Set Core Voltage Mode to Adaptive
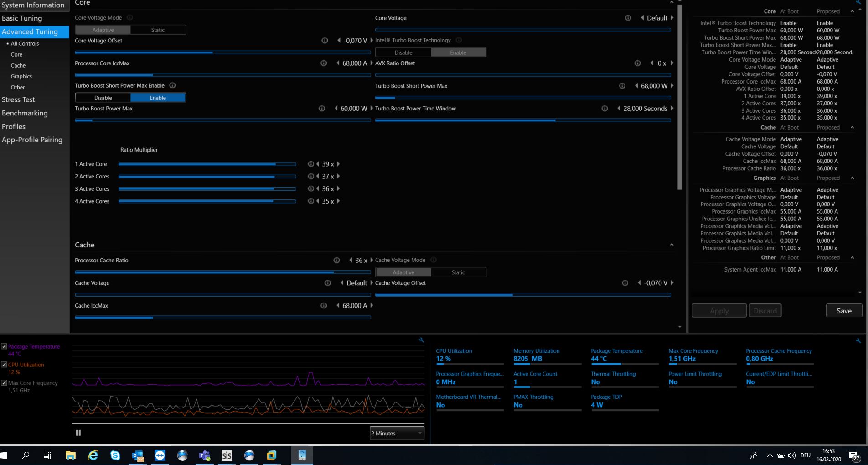 coord(103,30)
